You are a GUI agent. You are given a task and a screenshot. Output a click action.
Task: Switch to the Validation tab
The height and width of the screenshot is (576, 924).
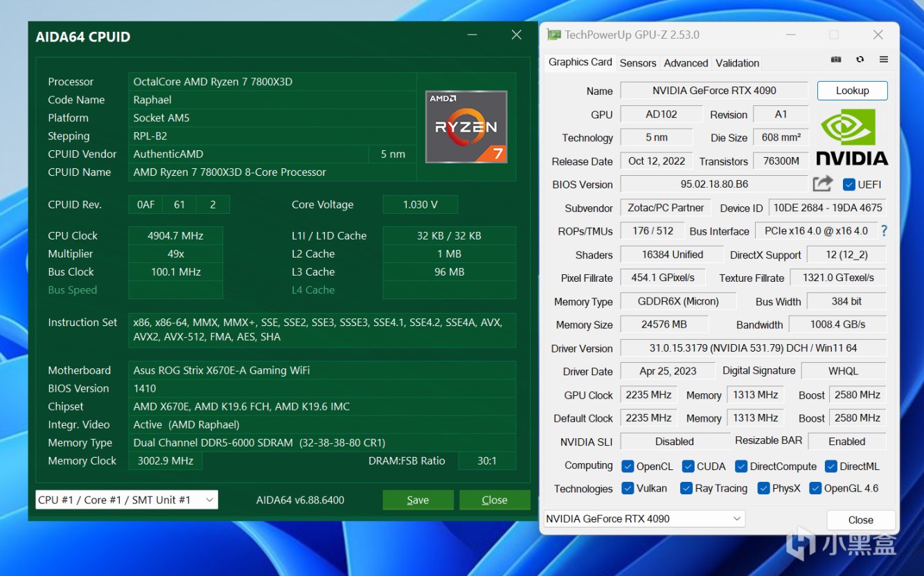click(737, 63)
